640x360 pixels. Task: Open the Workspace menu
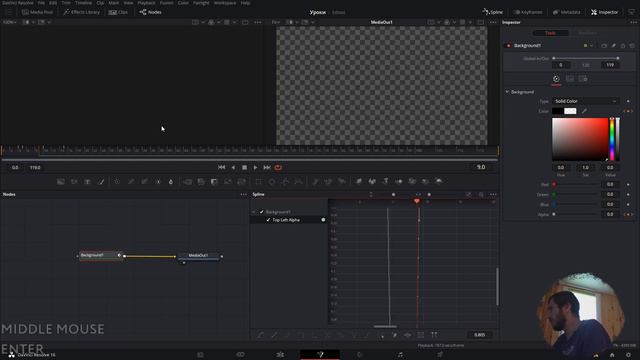click(x=225, y=3)
